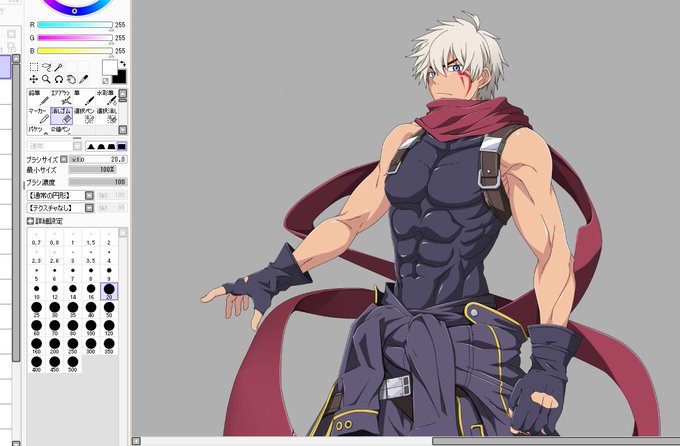This screenshot has height=446, width=680.
Task: Pick the 50 brush size preset
Action: click(109, 309)
